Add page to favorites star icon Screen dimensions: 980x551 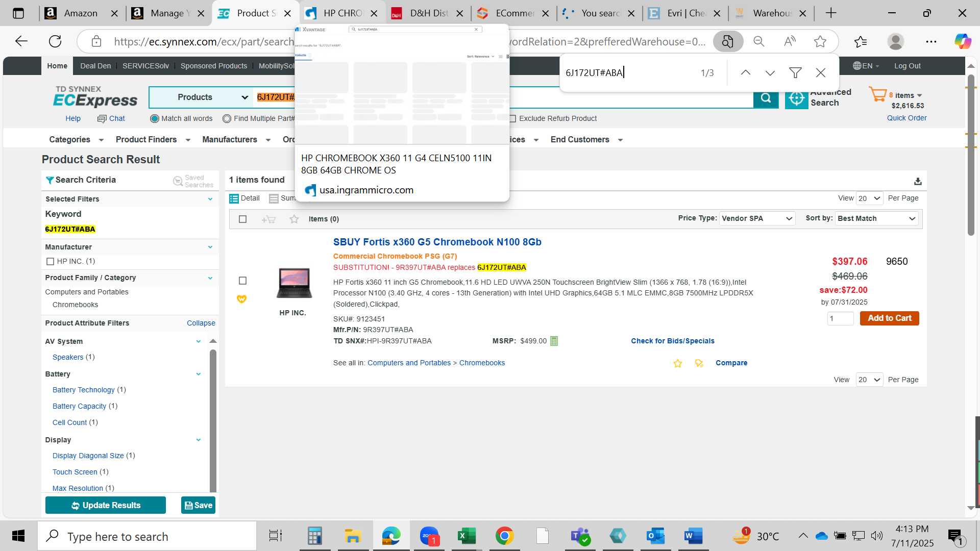[820, 41]
